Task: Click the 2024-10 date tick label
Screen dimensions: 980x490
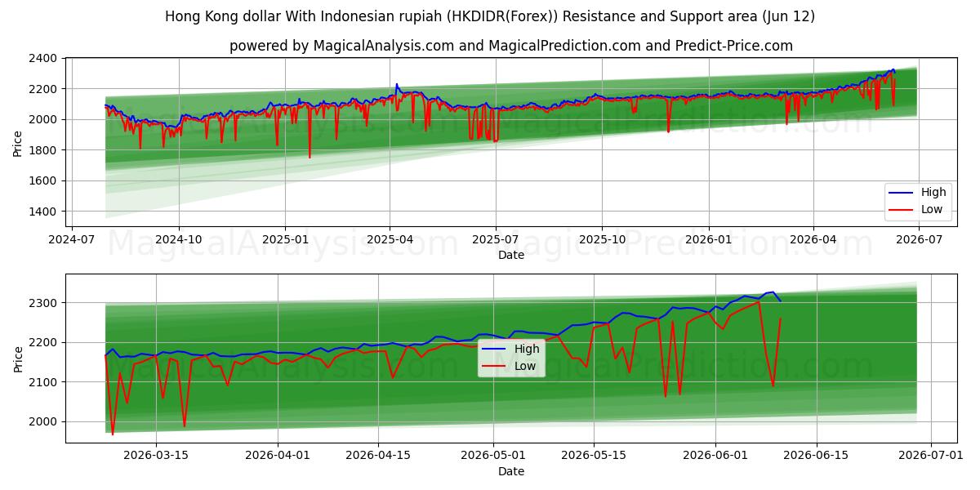Action: [179, 240]
